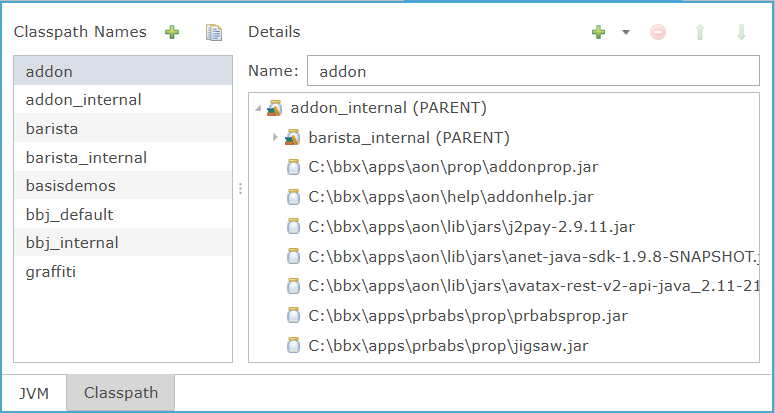Select the jigsaw.jar entry
Image resolution: width=775 pixels, height=413 pixels.
pos(449,346)
